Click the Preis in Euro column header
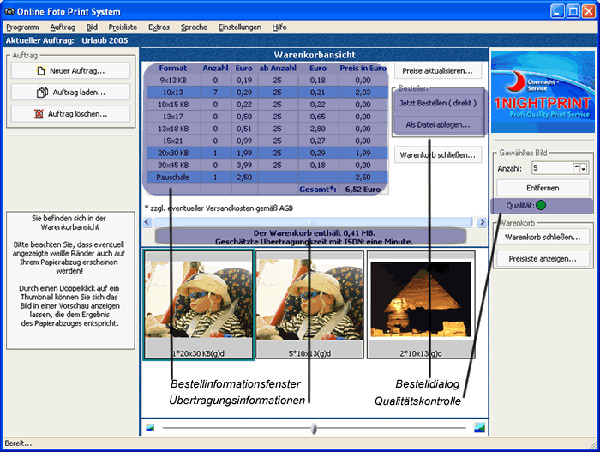Viewport: 600px width, 452px height. [363, 68]
